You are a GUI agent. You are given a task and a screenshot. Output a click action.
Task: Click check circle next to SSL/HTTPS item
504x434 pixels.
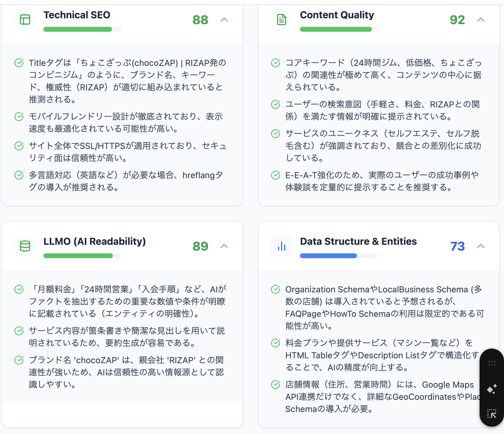19,146
